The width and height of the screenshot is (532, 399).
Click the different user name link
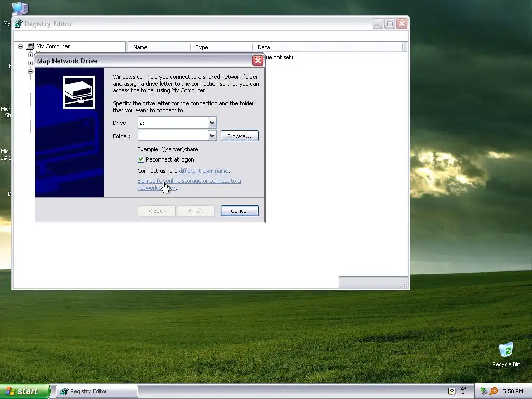pyautogui.click(x=204, y=171)
